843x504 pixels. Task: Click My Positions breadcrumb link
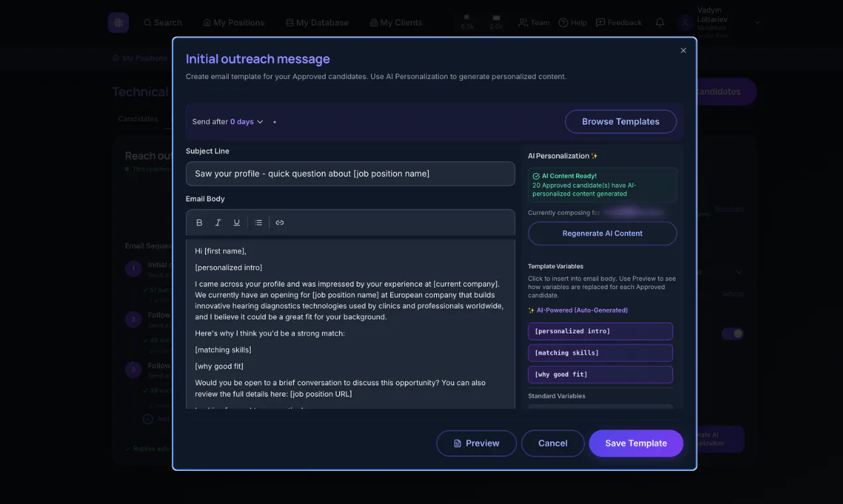pos(139,58)
